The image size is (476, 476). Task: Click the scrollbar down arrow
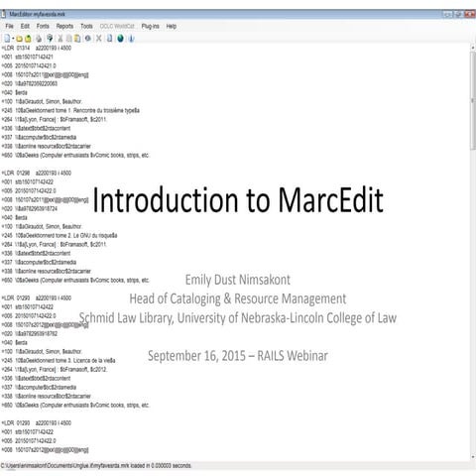(473, 457)
